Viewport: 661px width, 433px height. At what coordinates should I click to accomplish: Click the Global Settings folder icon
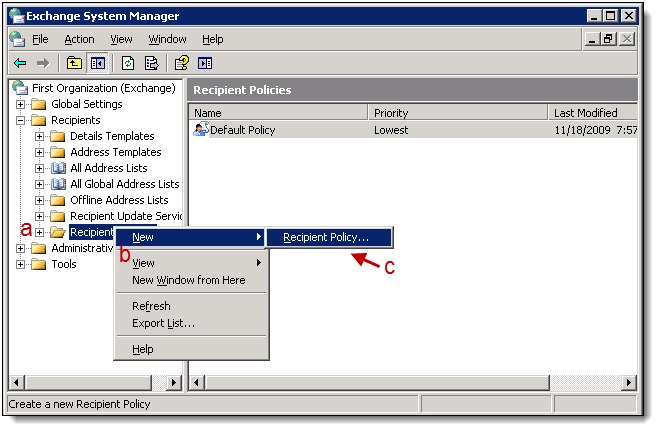39,104
